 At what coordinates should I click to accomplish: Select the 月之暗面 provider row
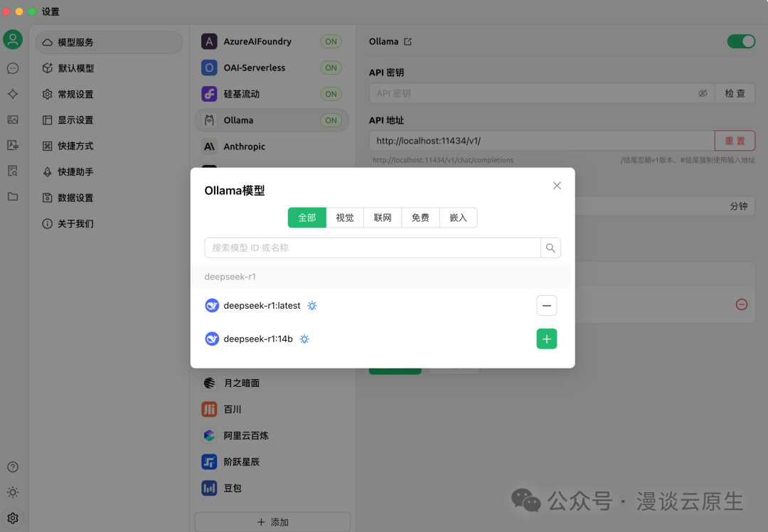click(272, 383)
